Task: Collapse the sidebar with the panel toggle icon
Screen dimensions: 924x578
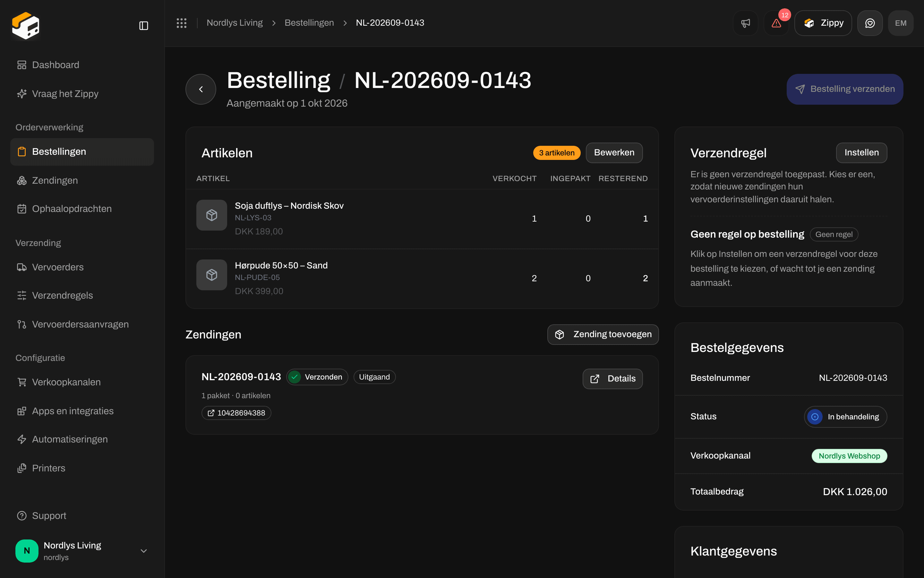Action: click(x=143, y=26)
